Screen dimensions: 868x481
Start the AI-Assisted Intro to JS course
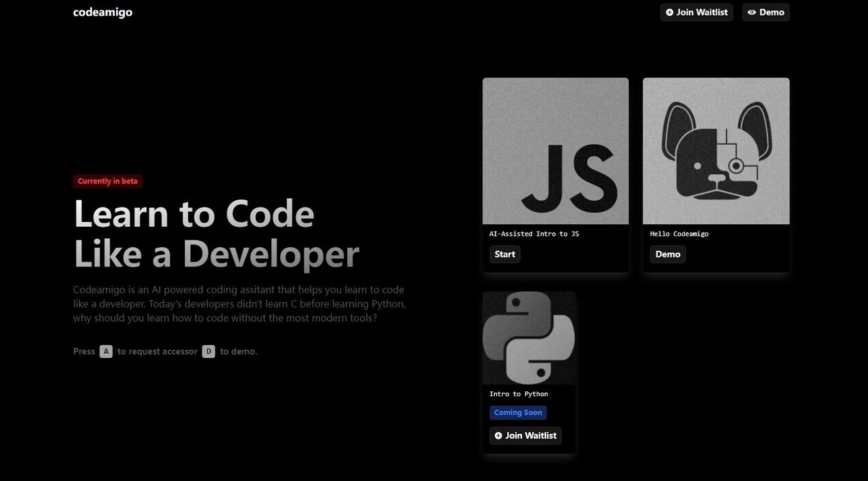pos(504,253)
